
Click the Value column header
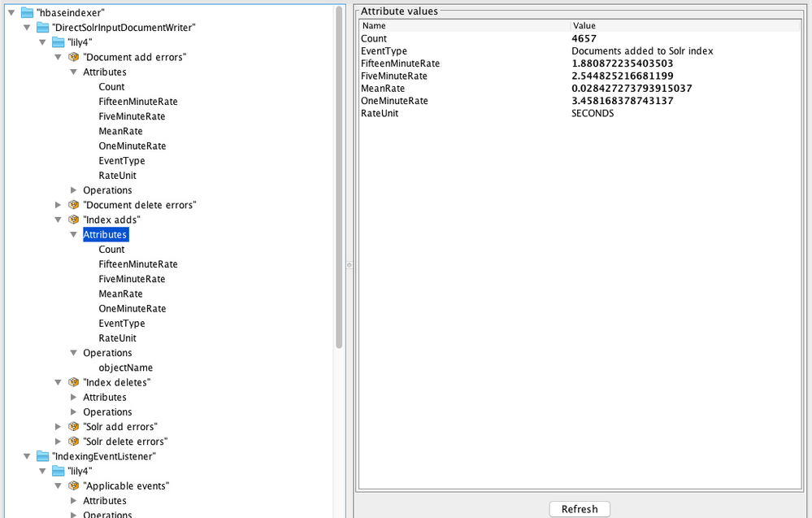pyautogui.click(x=685, y=25)
